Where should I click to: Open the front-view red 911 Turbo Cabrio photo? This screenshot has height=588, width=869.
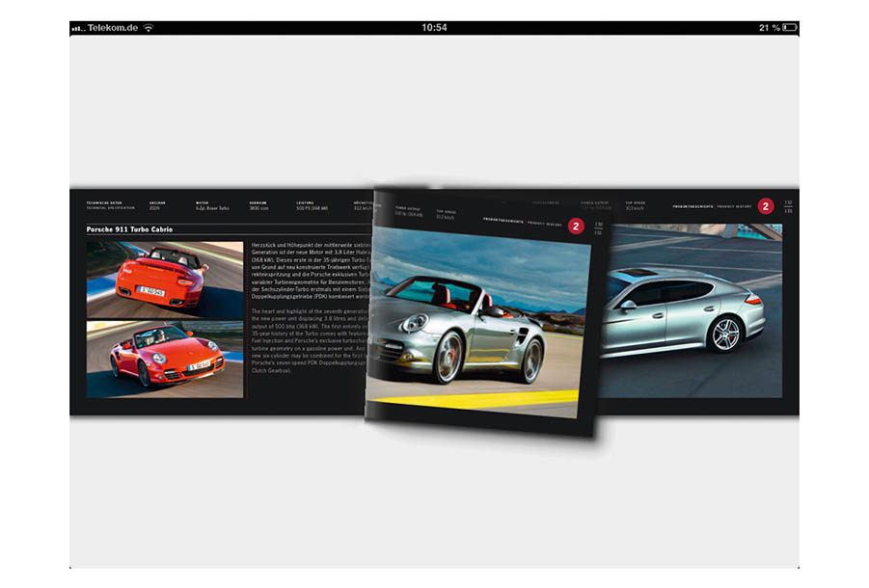[165, 360]
